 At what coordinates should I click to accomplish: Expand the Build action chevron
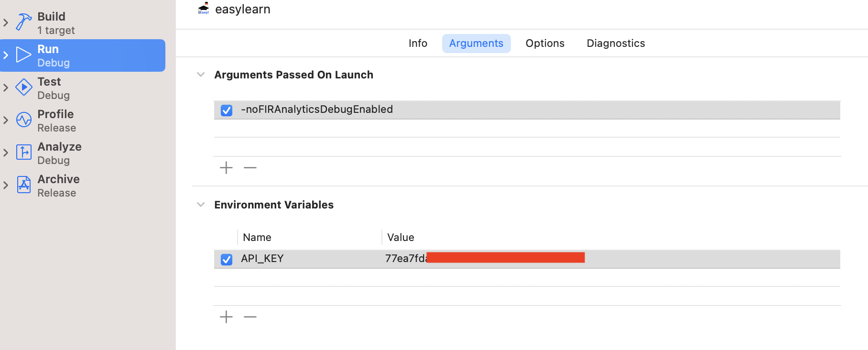pos(6,22)
